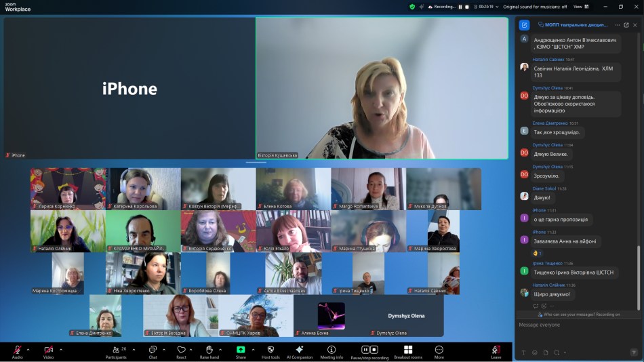Image resolution: width=644 pixels, height=362 pixels.
Task: Open the Participants panel
Action: pos(116,350)
